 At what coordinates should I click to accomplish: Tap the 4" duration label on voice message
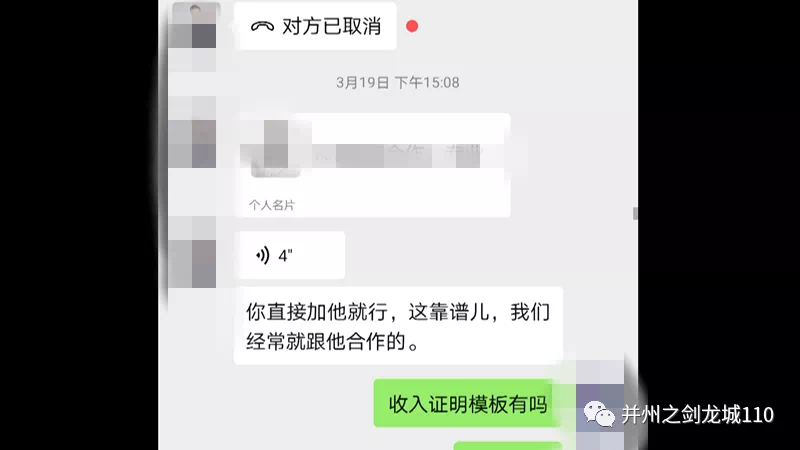point(285,256)
